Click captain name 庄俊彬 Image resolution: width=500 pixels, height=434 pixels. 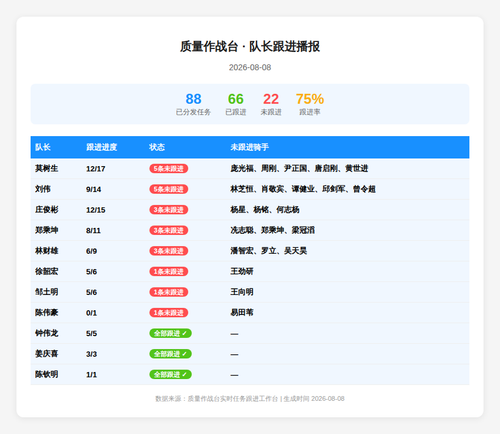coord(47,210)
